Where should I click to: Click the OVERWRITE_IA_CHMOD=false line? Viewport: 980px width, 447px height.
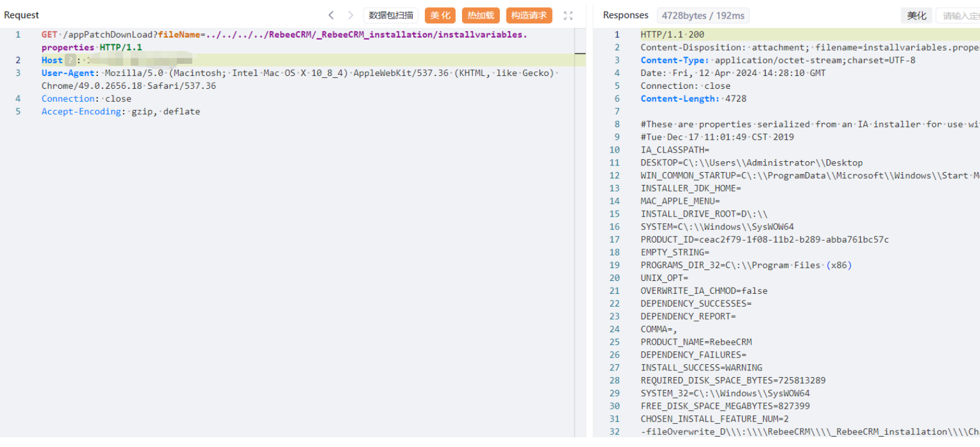(704, 290)
